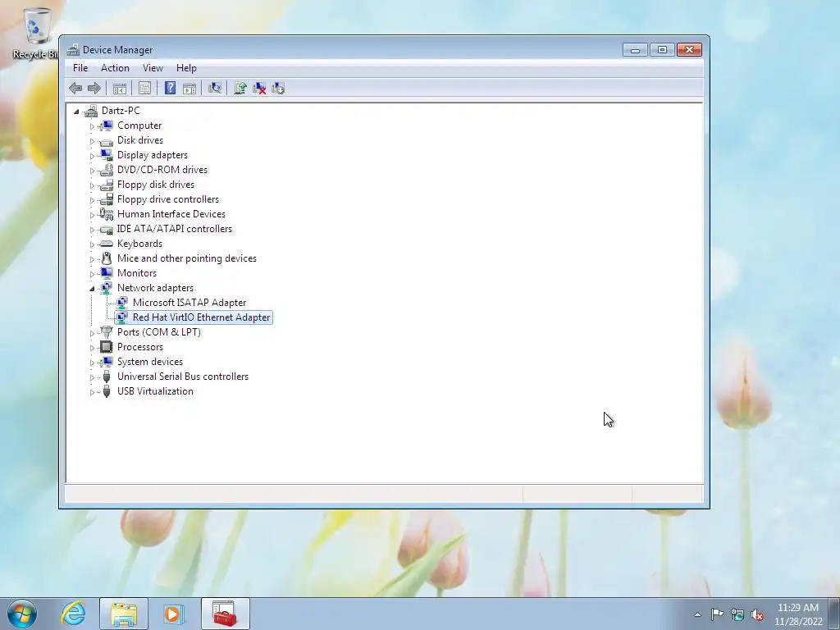Expand the IDE ATA/ATAPI controllers arrow
840x630 pixels.
[92, 230]
